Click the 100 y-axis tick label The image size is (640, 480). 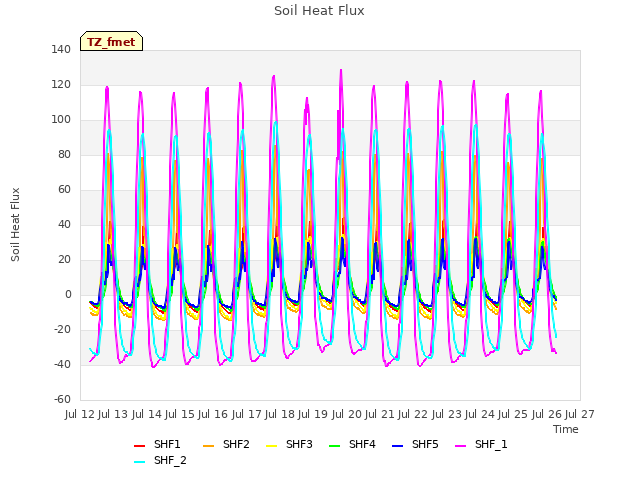point(61,120)
